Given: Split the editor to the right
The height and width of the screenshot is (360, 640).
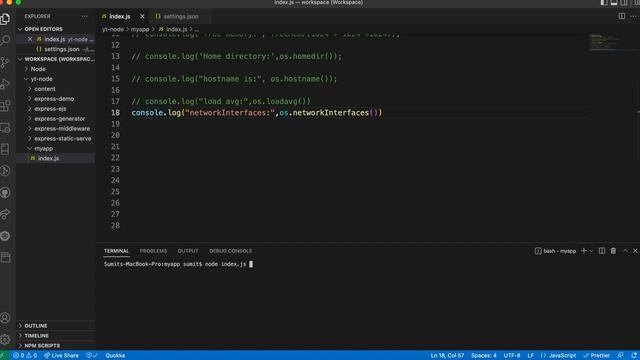Looking at the screenshot, I should [x=622, y=16].
